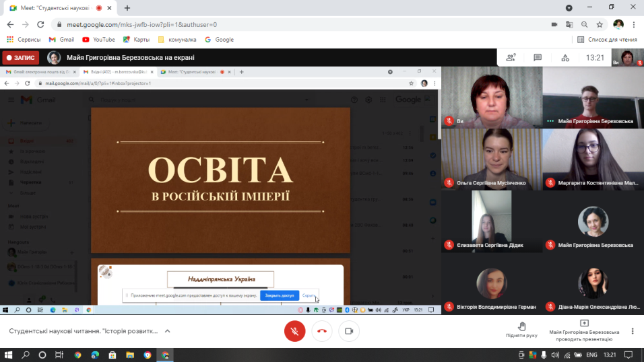Open the Chrome three-dot menu
644x362 pixels.
point(634,24)
